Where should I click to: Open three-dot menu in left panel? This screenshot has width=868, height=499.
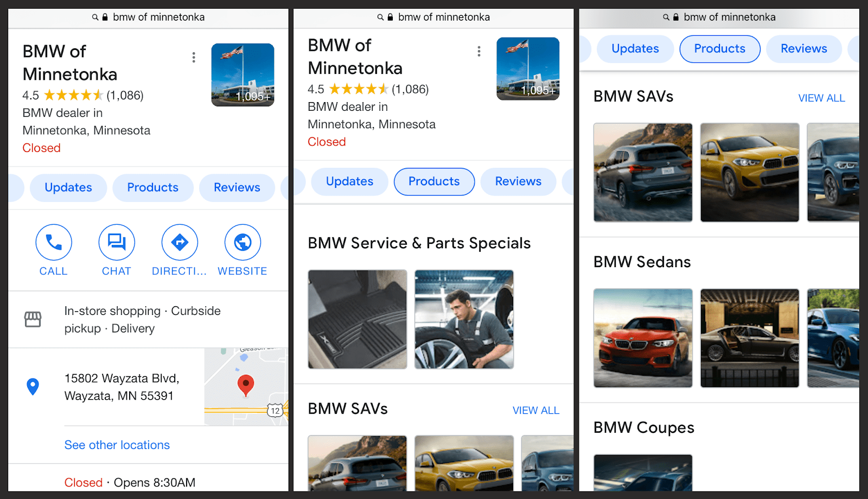[194, 58]
